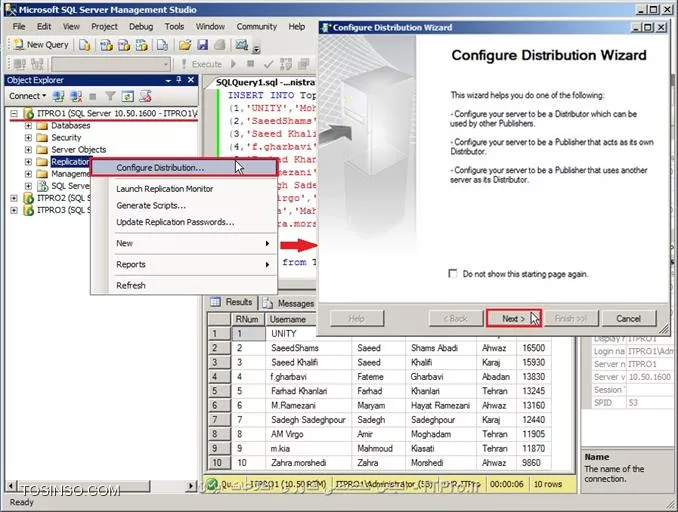Click the Query Options icon after the execution plan
Screen dimensions: 678x512
coord(304,64)
